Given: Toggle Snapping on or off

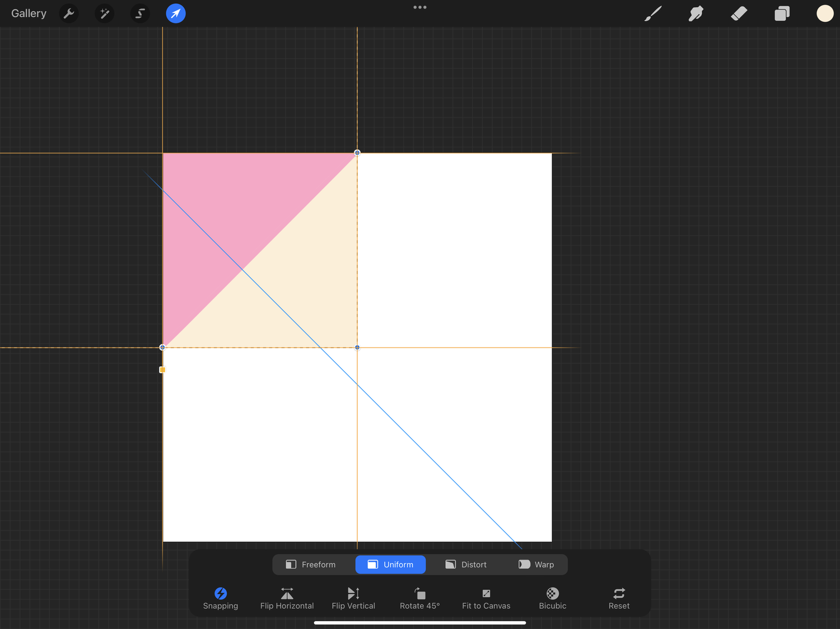Looking at the screenshot, I should point(221,598).
